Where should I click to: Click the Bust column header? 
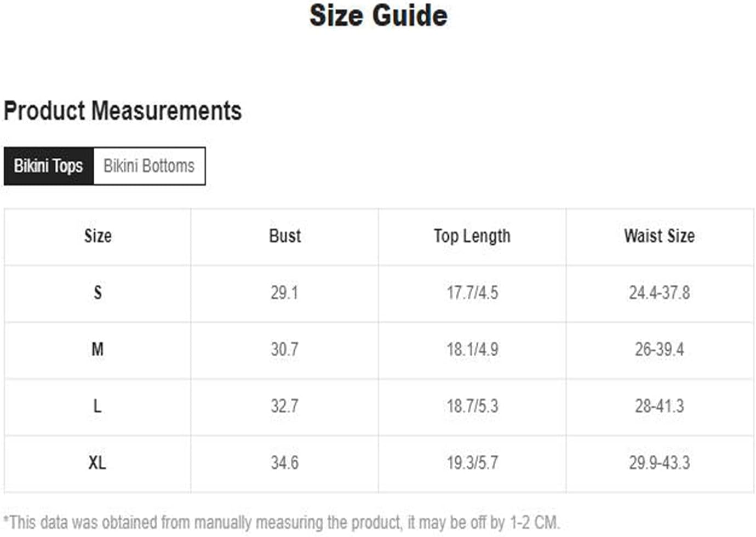pyautogui.click(x=285, y=236)
